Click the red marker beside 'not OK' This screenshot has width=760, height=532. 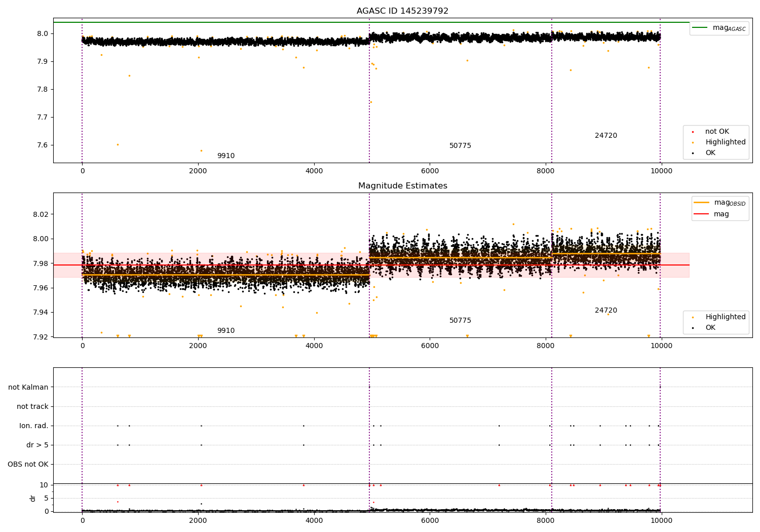[693, 132]
